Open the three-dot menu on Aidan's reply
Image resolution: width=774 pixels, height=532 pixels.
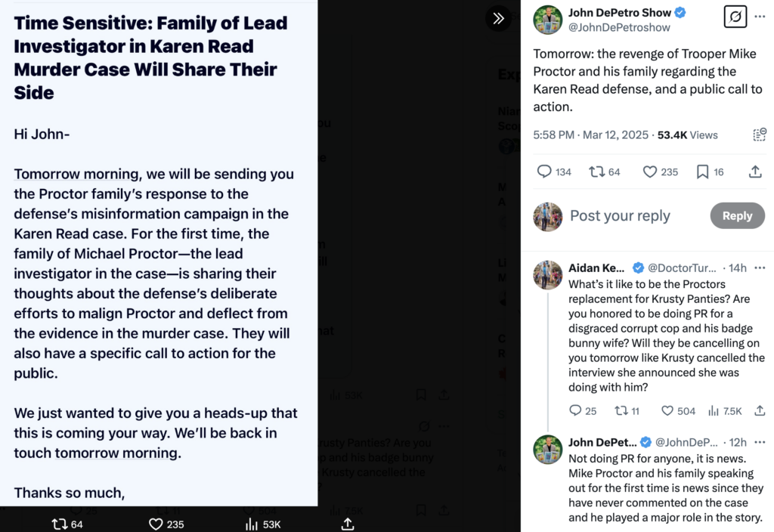760,268
